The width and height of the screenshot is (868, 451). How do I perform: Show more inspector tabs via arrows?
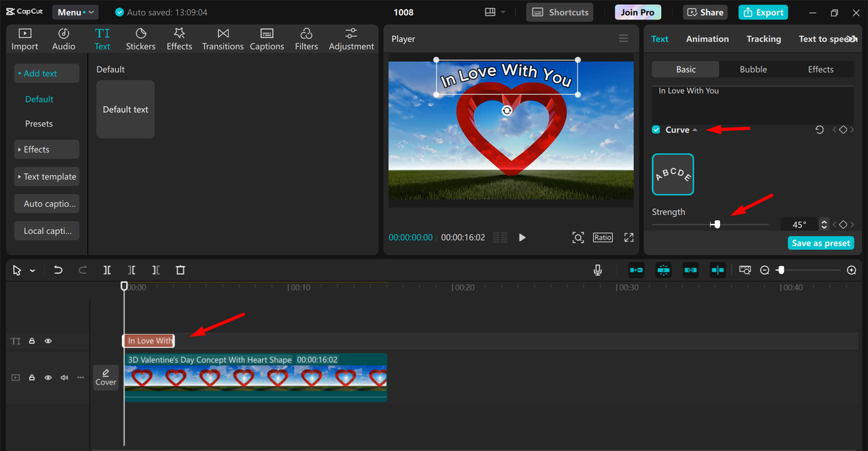pos(851,39)
